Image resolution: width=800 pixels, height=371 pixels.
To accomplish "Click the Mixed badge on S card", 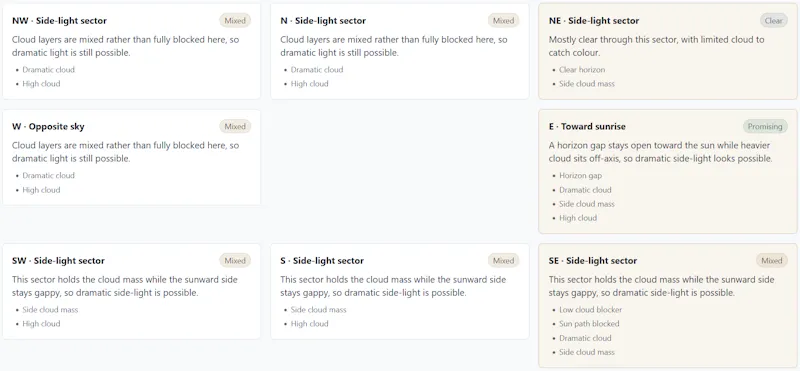I will pos(504,260).
